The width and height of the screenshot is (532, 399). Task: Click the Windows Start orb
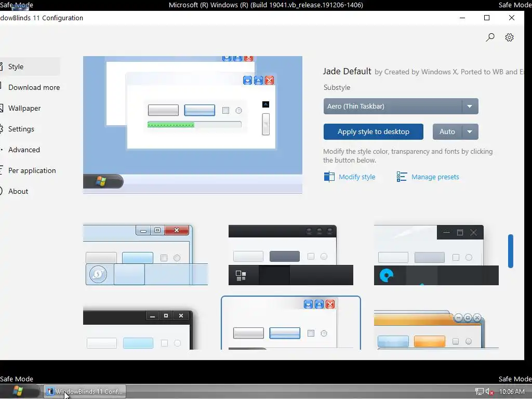(x=19, y=391)
